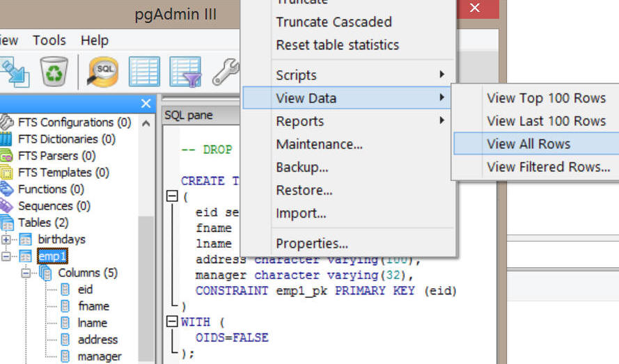Select the emp1 tree item
This screenshot has height=364, width=619.
pyautogui.click(x=52, y=256)
